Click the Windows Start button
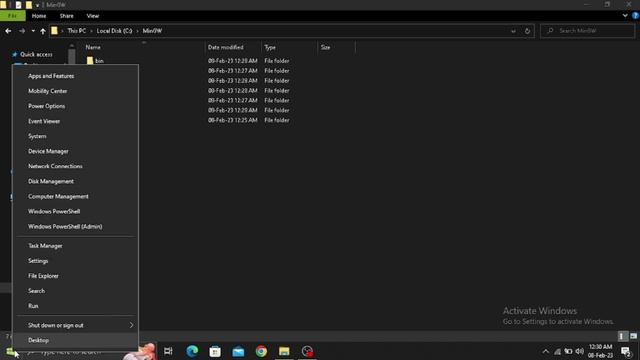Image resolution: width=640 pixels, height=360 pixels. (10, 351)
